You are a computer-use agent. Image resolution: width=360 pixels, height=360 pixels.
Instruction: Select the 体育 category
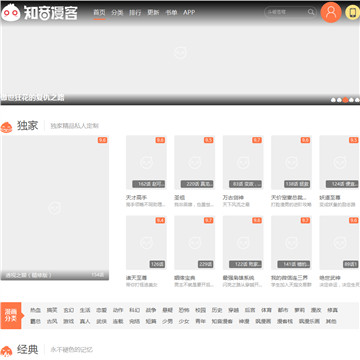[266, 310]
